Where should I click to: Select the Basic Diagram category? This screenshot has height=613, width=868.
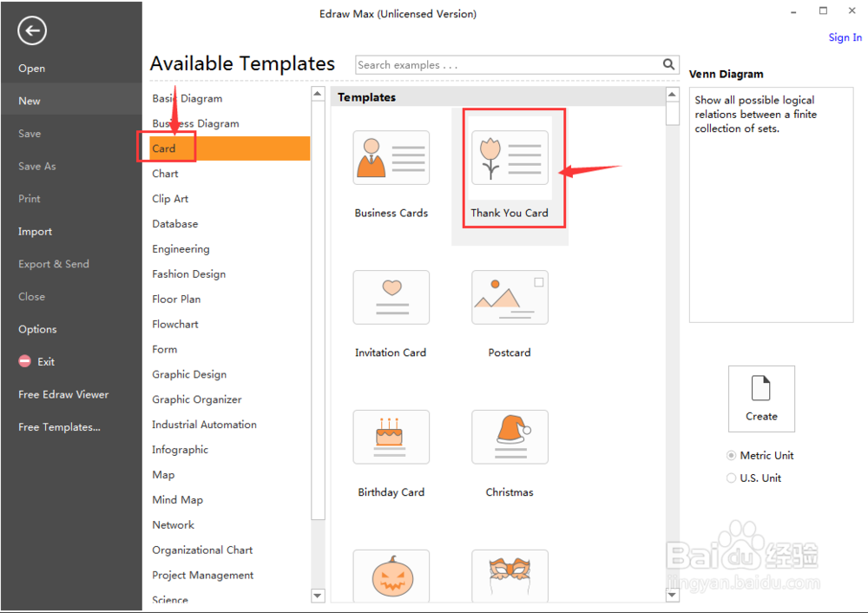point(187,98)
